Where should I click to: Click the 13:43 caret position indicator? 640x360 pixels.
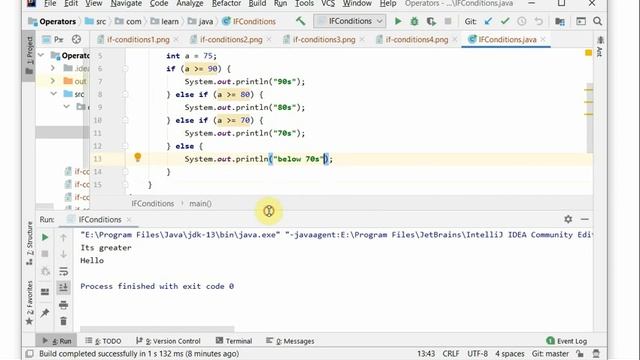click(x=426, y=353)
